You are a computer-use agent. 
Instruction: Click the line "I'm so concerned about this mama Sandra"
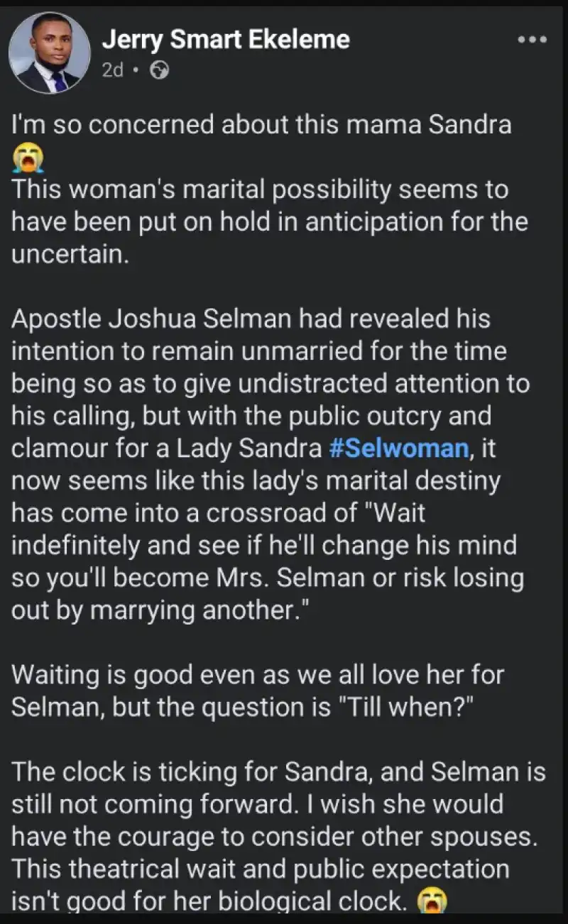click(x=262, y=124)
